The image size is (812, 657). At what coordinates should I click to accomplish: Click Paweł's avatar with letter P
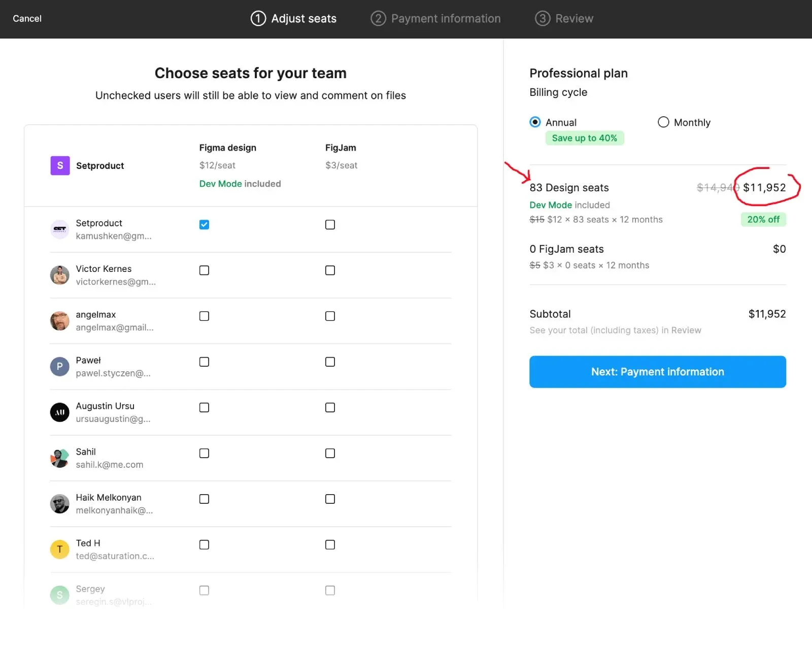60,366
